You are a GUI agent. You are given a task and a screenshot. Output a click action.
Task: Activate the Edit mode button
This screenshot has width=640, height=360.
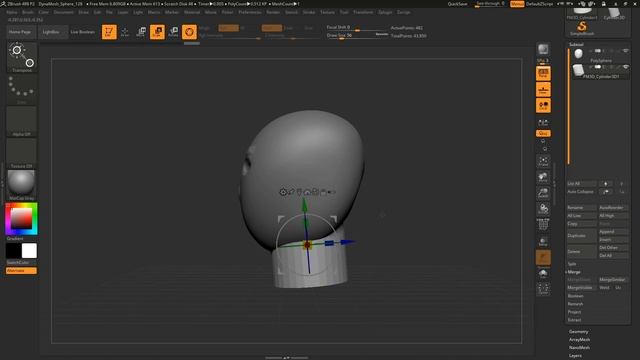tap(109, 32)
